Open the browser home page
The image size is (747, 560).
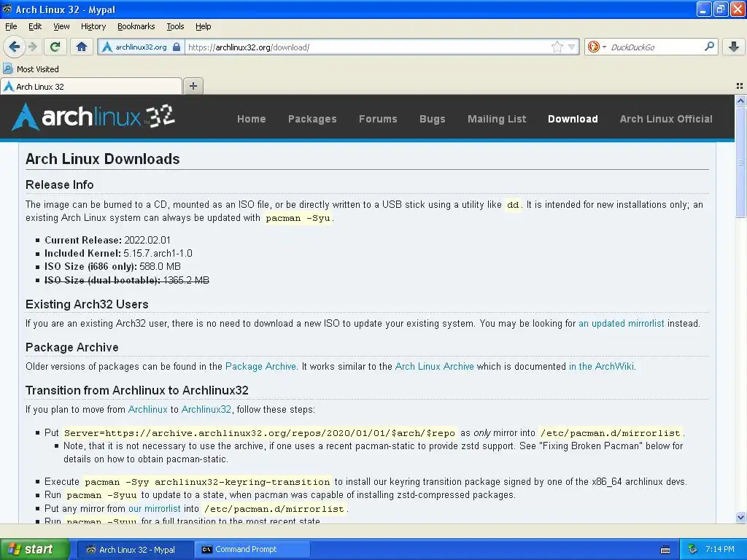point(82,47)
